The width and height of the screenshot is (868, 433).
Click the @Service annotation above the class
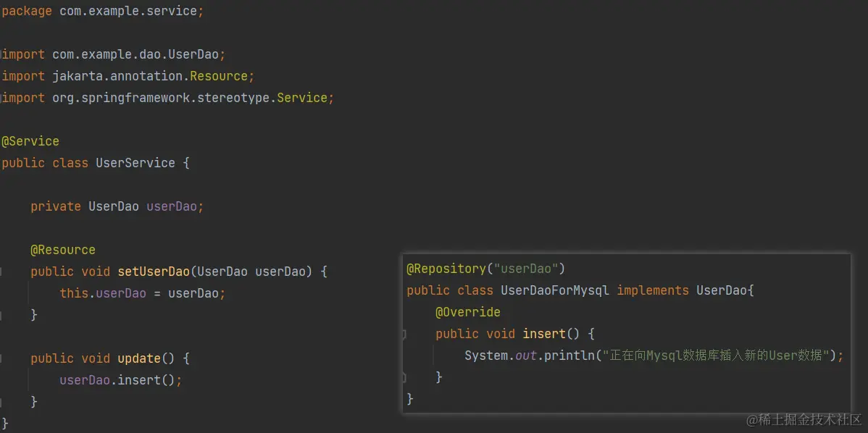pyautogui.click(x=30, y=141)
